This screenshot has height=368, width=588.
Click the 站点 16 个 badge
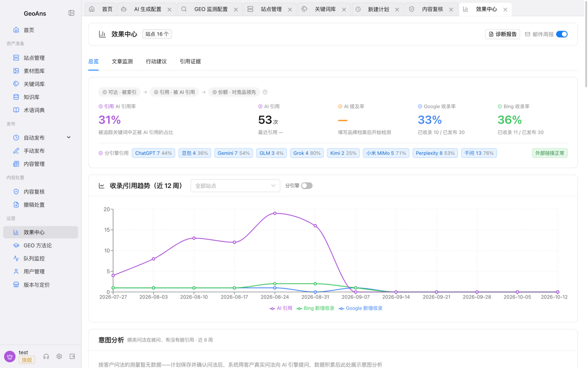tap(157, 34)
